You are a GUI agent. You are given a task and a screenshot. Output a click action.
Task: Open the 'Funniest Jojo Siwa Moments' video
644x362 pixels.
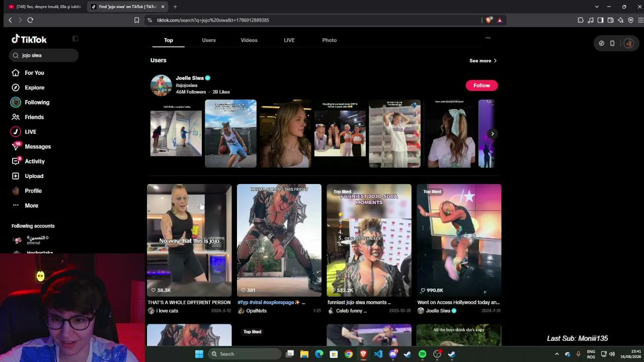coord(369,240)
